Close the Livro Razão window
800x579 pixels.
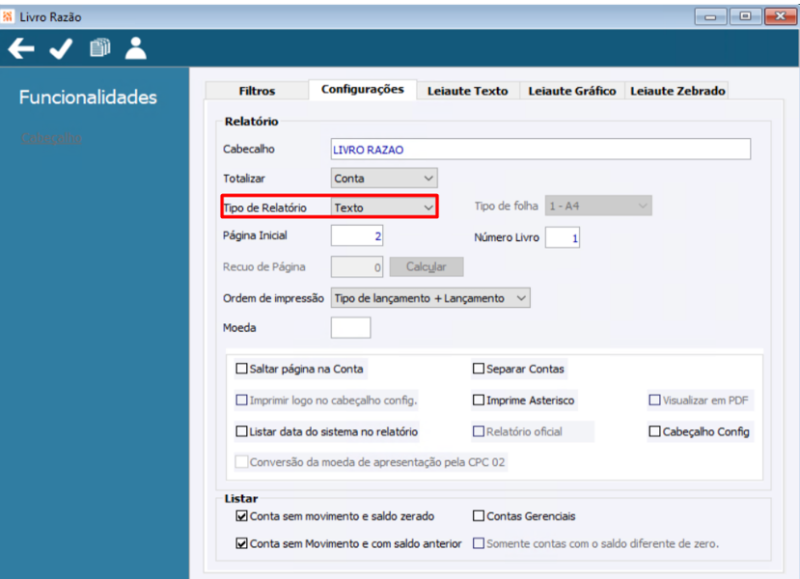click(x=780, y=17)
